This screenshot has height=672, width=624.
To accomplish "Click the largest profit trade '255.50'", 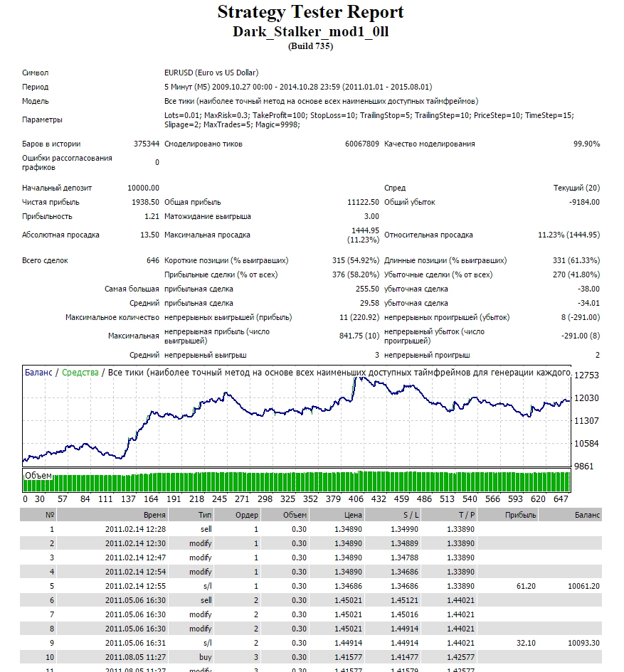I will click(368, 289).
